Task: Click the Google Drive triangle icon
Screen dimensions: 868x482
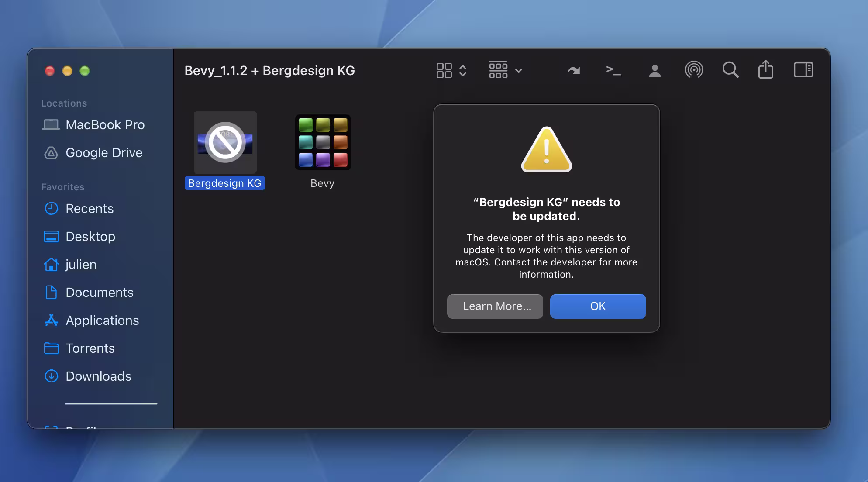Action: [51, 153]
